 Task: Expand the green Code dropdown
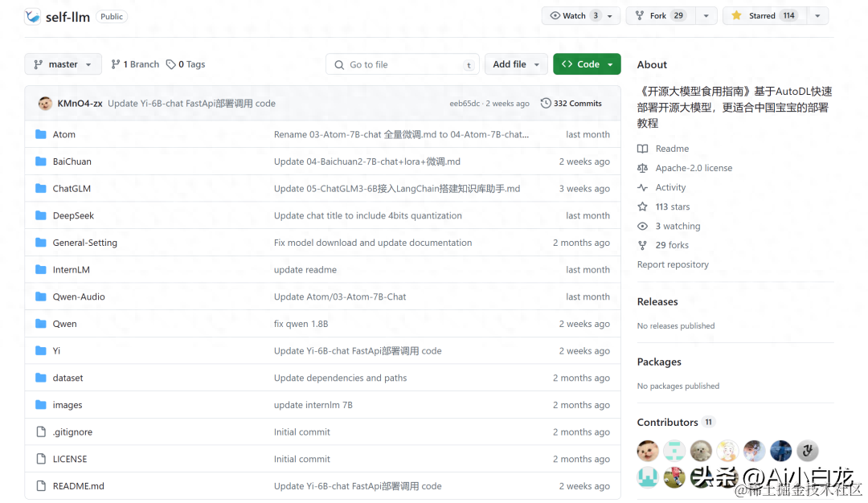tap(587, 64)
